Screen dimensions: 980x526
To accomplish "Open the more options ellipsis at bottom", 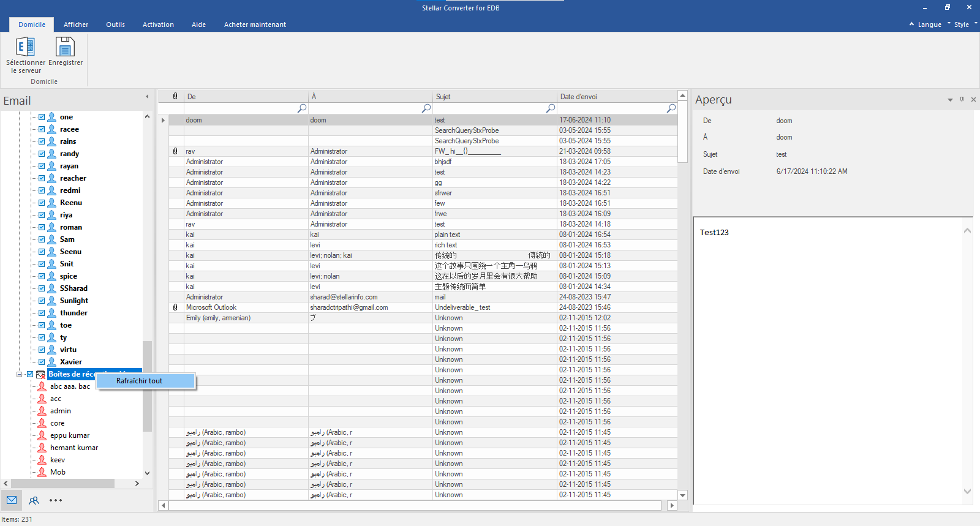I will tap(56, 500).
